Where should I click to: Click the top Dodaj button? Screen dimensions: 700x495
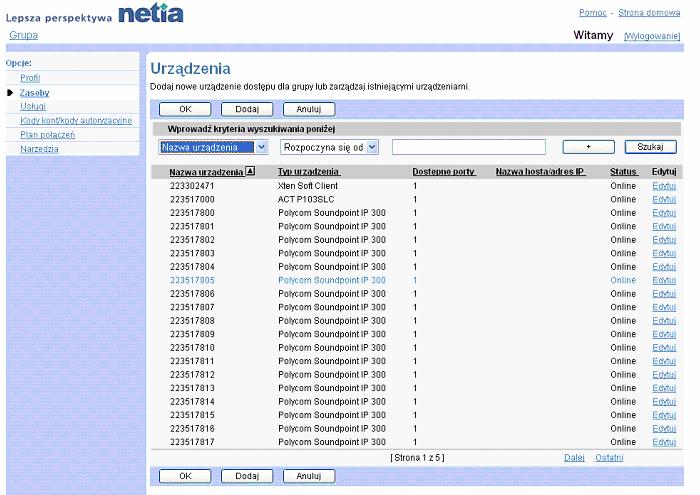pos(247,109)
